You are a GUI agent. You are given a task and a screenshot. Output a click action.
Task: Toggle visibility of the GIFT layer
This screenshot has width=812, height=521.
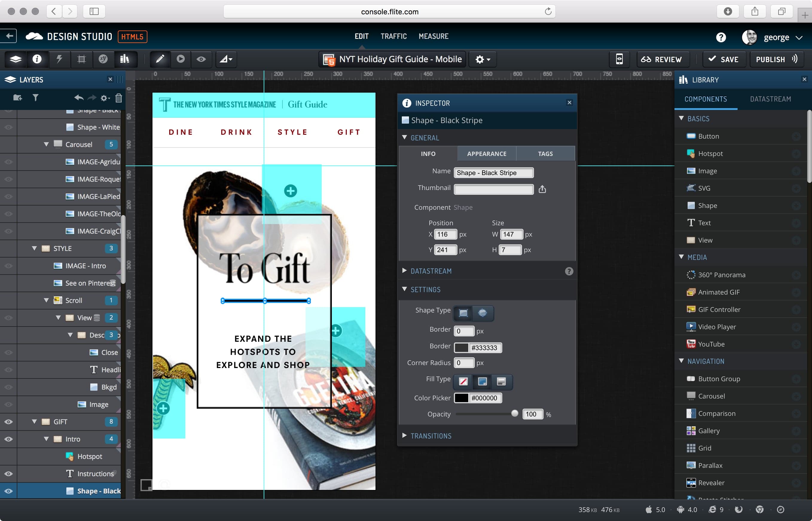click(8, 422)
